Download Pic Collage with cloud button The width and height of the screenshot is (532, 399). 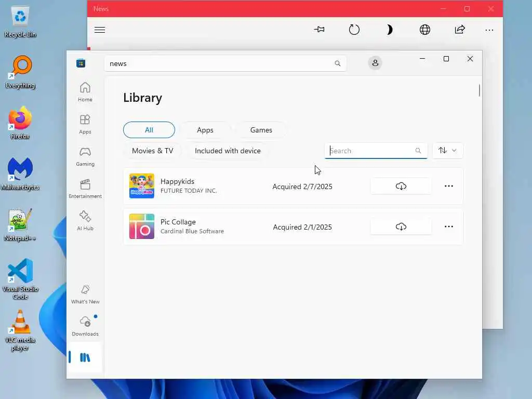401,227
